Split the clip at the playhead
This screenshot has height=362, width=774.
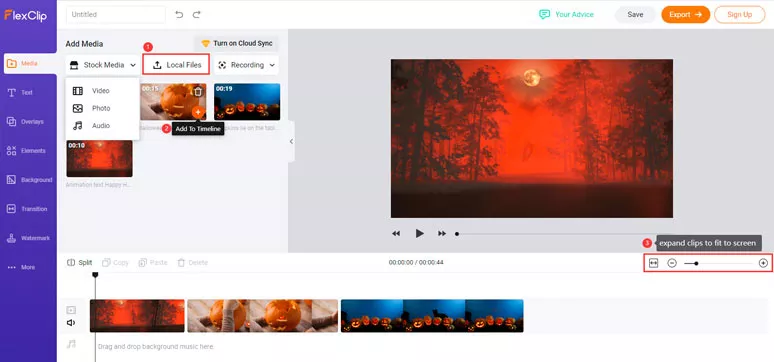[80, 263]
